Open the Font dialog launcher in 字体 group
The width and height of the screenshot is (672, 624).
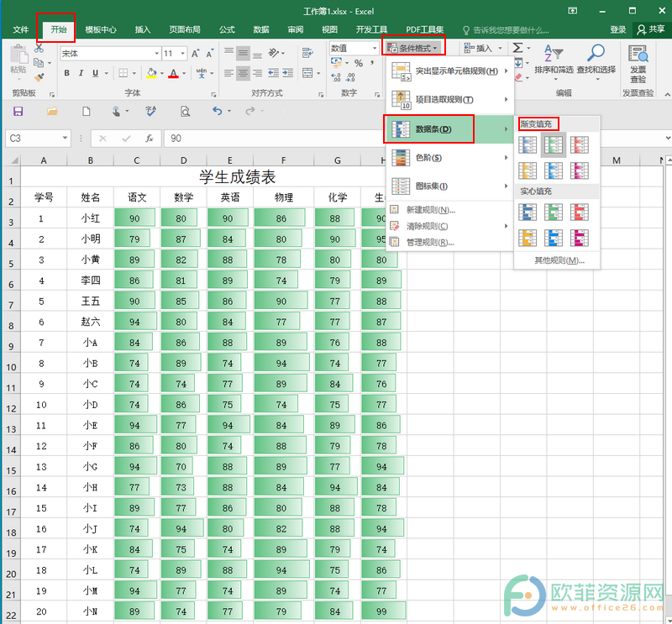(x=213, y=95)
